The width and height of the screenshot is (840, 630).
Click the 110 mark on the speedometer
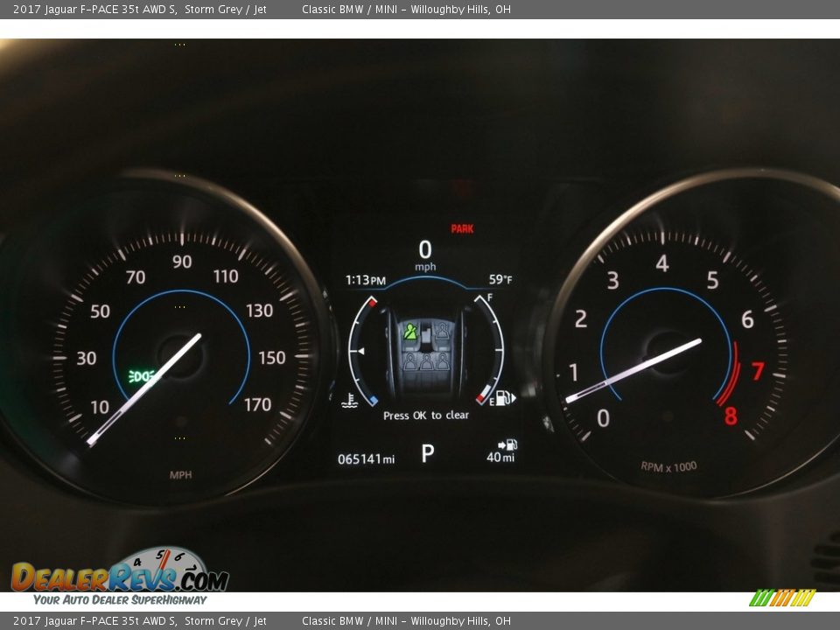[x=226, y=276]
